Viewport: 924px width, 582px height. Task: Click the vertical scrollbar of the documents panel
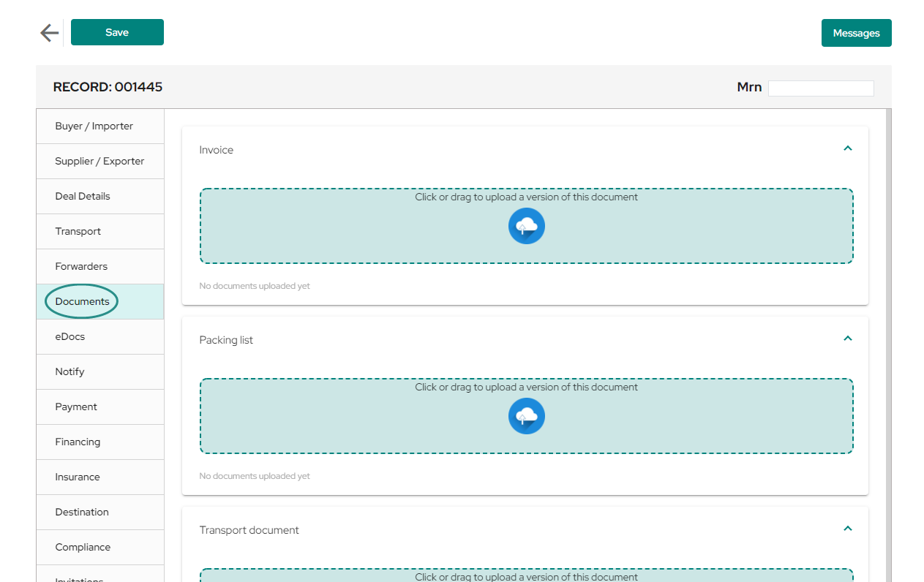pos(889,345)
